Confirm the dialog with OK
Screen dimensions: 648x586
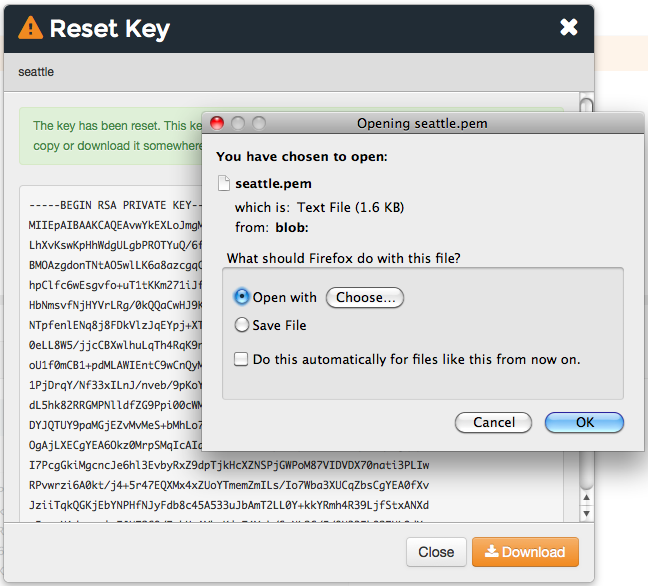tap(585, 423)
